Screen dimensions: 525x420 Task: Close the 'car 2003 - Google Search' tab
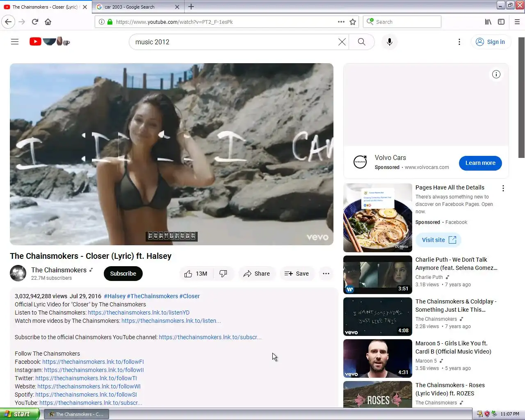click(x=177, y=7)
